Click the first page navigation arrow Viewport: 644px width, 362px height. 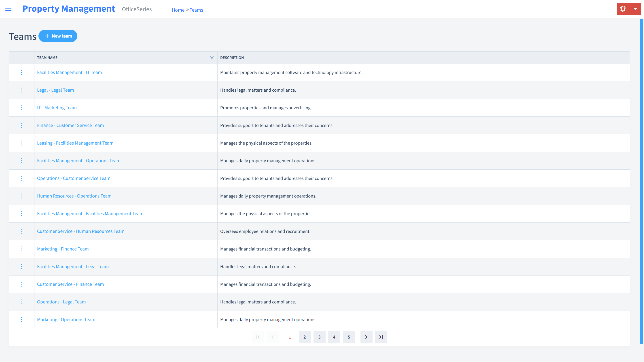click(x=258, y=337)
